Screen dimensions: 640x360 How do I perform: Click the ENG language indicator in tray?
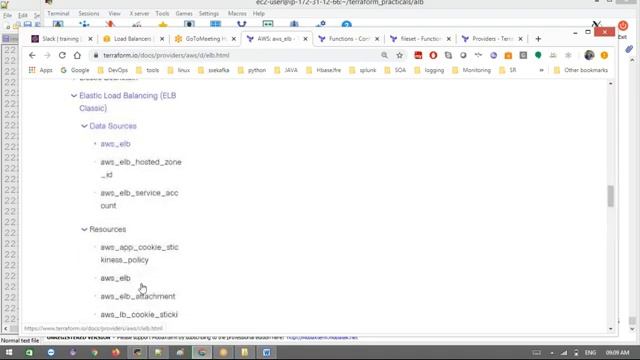coord(590,352)
